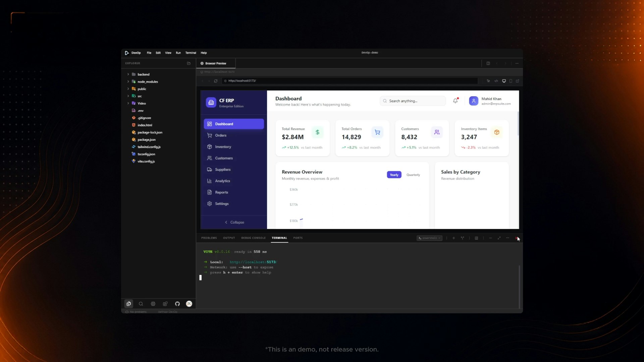
Task: Click the CF ERP logo icon
Action: coord(211,103)
